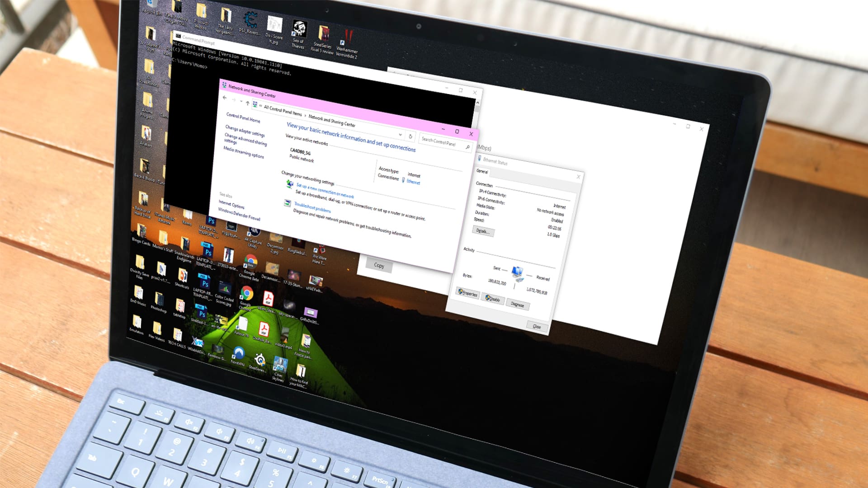Launch NordVPN from the desktop
Viewport: 868px width, 488px height.
[x=238, y=353]
